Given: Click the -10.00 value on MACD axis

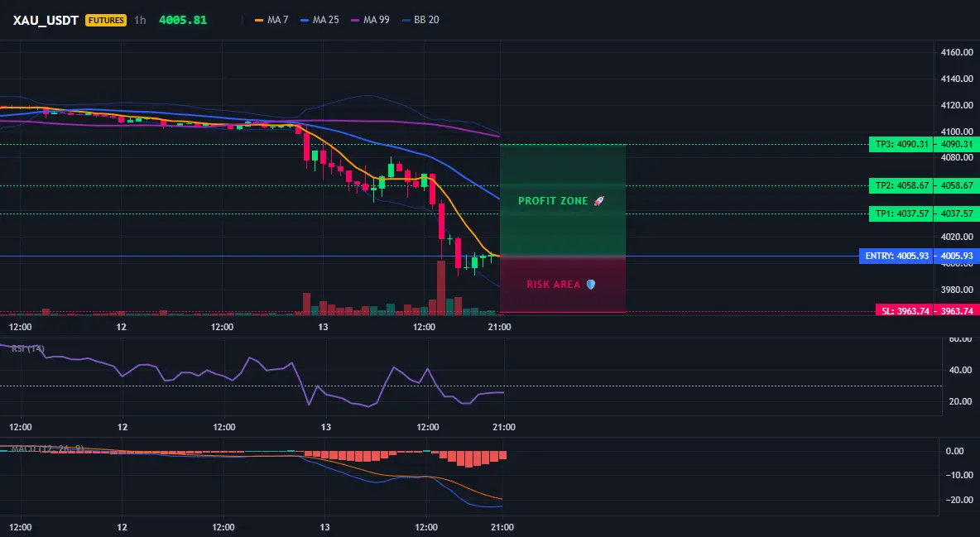Looking at the screenshot, I should (x=961, y=475).
